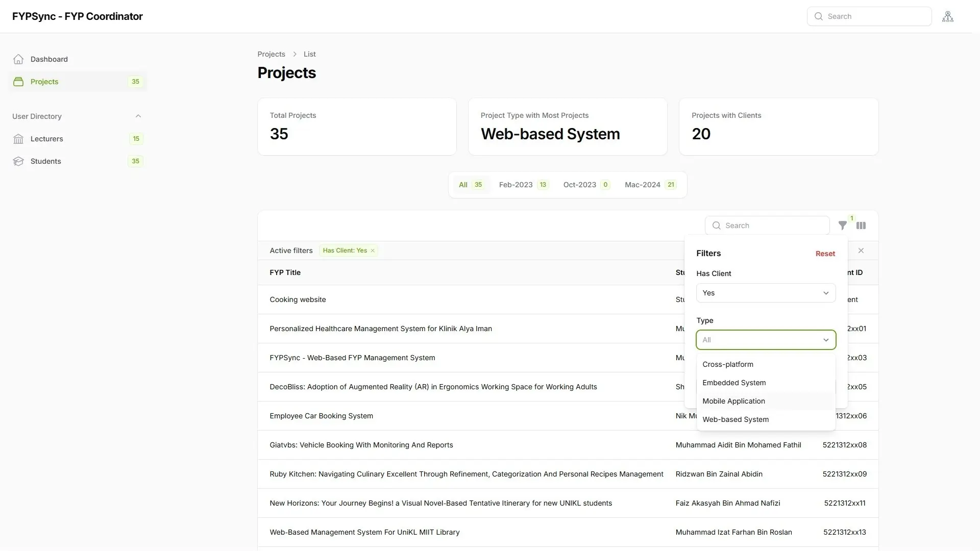Click the user hierarchy icon in the top bar
Image resolution: width=980 pixels, height=551 pixels.
(948, 16)
